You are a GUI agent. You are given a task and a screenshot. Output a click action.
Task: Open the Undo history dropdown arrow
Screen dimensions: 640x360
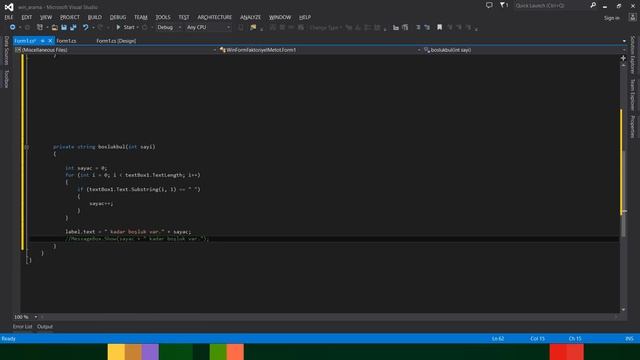click(x=93, y=27)
